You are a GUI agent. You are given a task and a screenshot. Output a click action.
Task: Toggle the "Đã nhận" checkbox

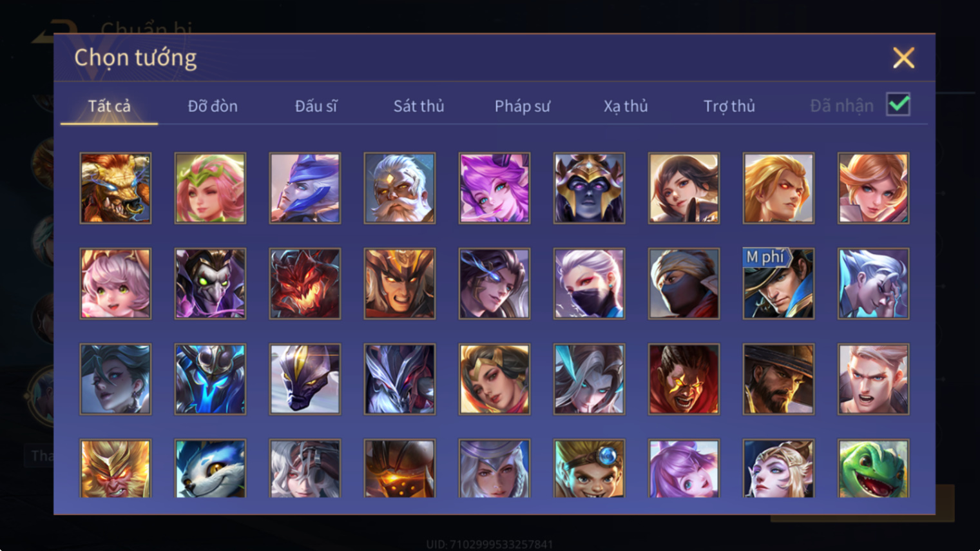tap(898, 104)
